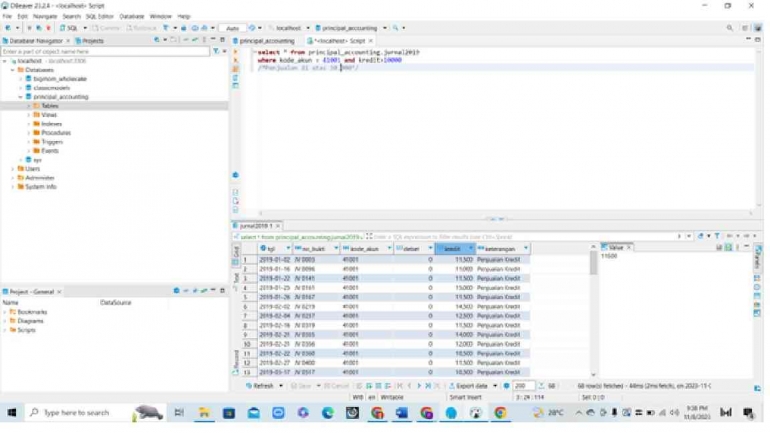Expand the classicmodels database
This screenshot has height=433, width=770.
pyautogui.click(x=21, y=88)
